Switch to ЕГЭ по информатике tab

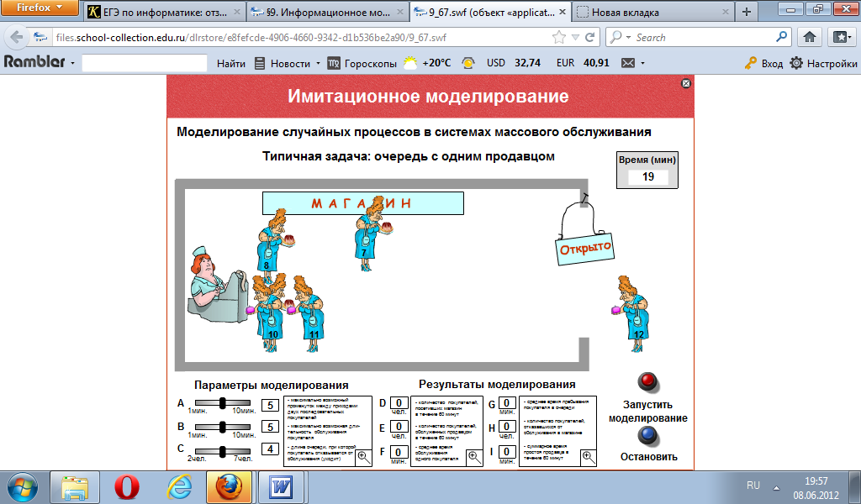tap(165, 12)
